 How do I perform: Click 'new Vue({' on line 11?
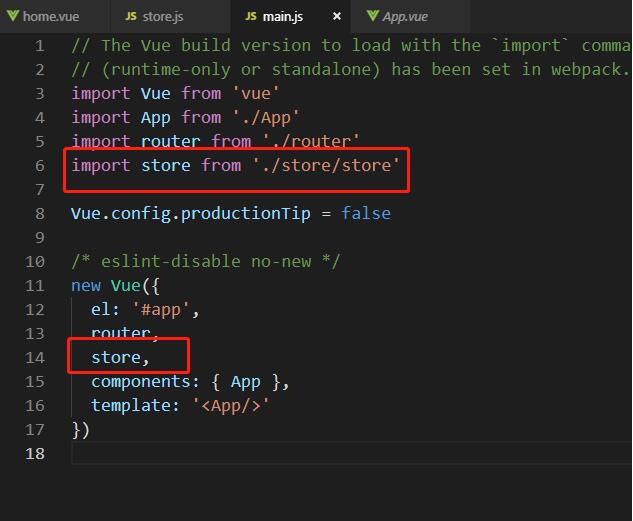[115, 286]
